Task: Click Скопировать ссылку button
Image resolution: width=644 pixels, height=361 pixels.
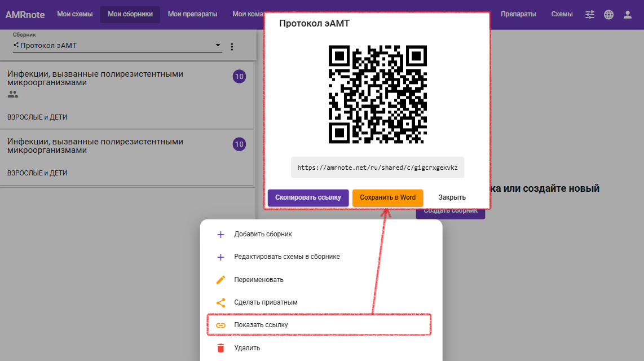Action: [308, 197]
